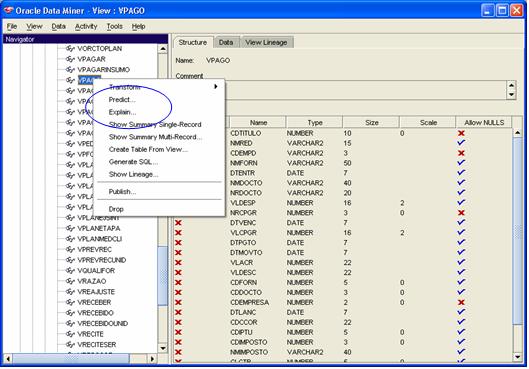This screenshot has width=529, height=369.
Task: Select Generate SQL menu entry
Action: pyautogui.click(x=133, y=162)
